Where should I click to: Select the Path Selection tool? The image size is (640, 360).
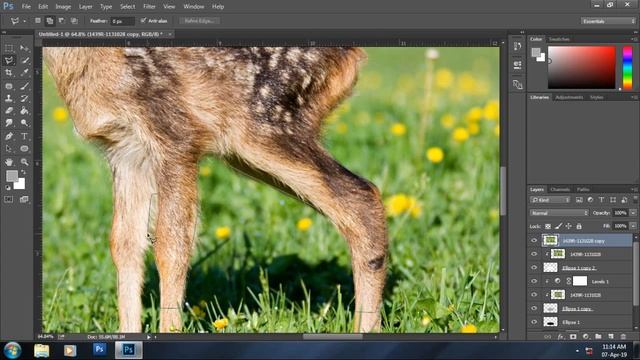click(9, 149)
